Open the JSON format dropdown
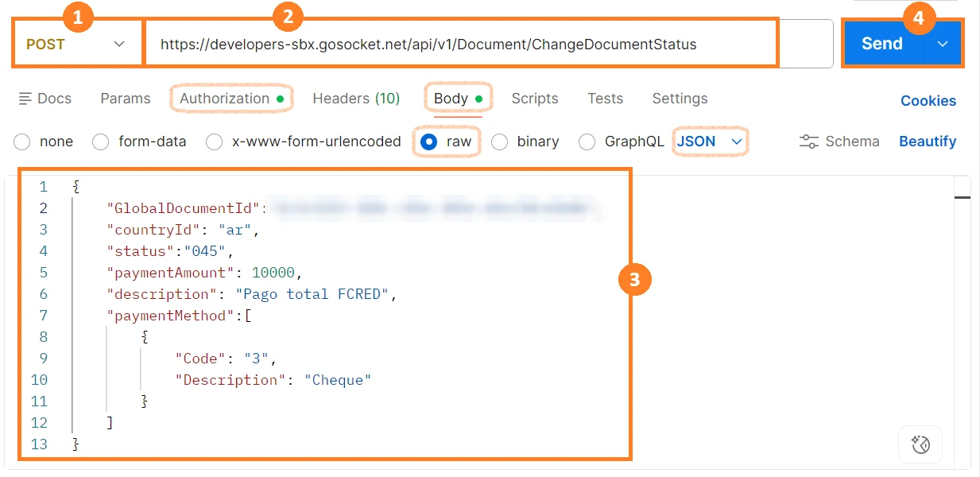The image size is (980, 477). click(710, 142)
